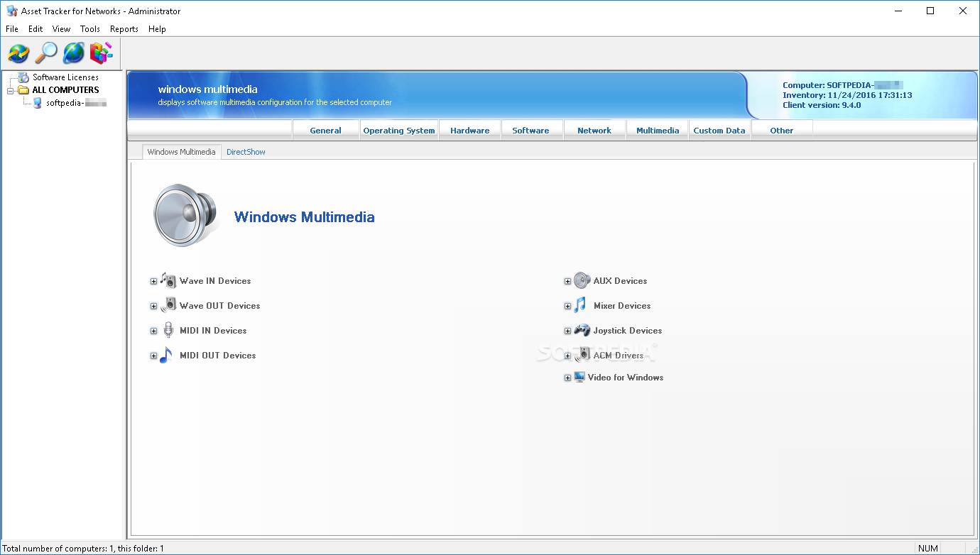The width and height of the screenshot is (980, 555).
Task: Click the Software Licenses tree icon
Action: [24, 77]
